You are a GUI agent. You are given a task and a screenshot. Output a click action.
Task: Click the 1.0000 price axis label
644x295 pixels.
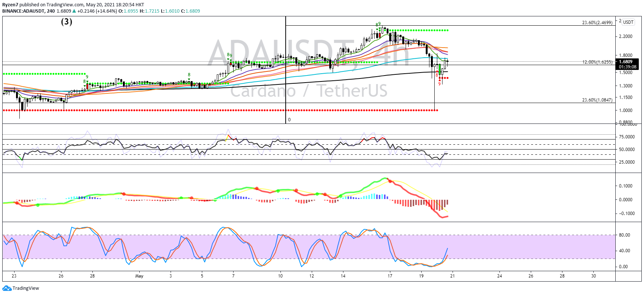[x=625, y=110]
